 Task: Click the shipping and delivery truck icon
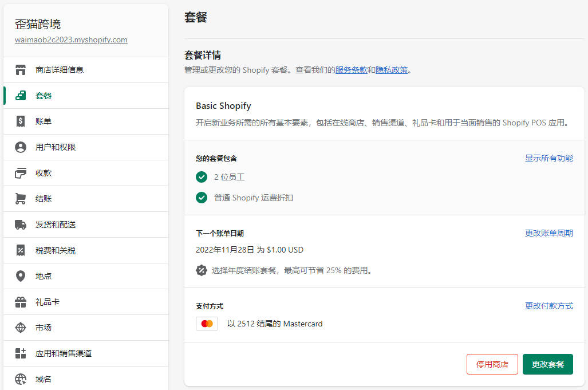click(21, 224)
